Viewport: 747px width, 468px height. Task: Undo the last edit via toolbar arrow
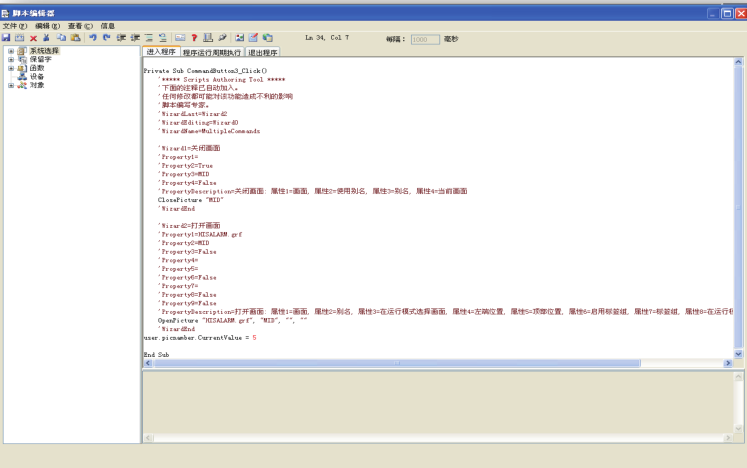(93, 38)
